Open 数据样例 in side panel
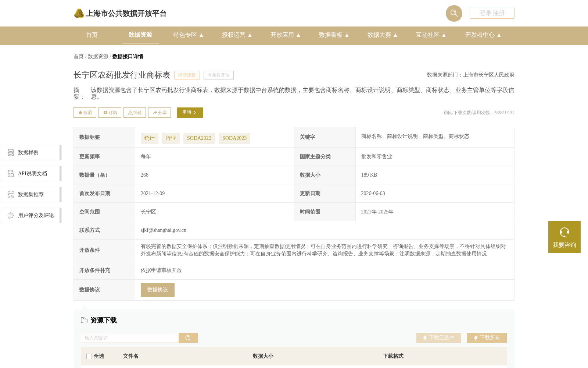Screen dimensions: 588x368 (31, 153)
